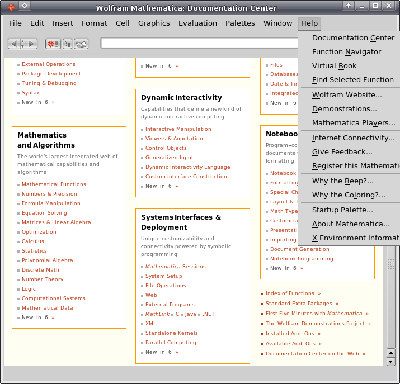400x384 pixels.
Task: Open the Window menu
Action: pyautogui.click(x=278, y=23)
